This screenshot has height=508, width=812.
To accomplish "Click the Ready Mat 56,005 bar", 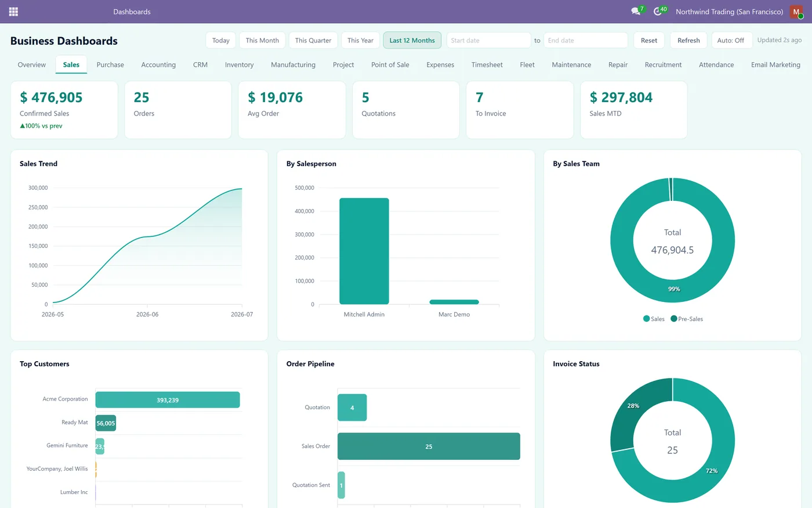I will (x=106, y=423).
